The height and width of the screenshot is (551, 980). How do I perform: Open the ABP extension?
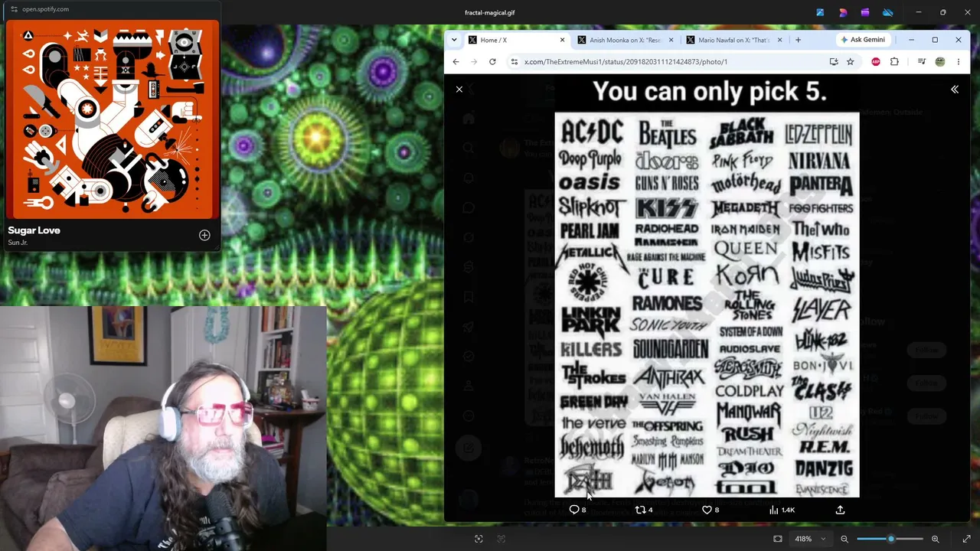click(x=876, y=62)
